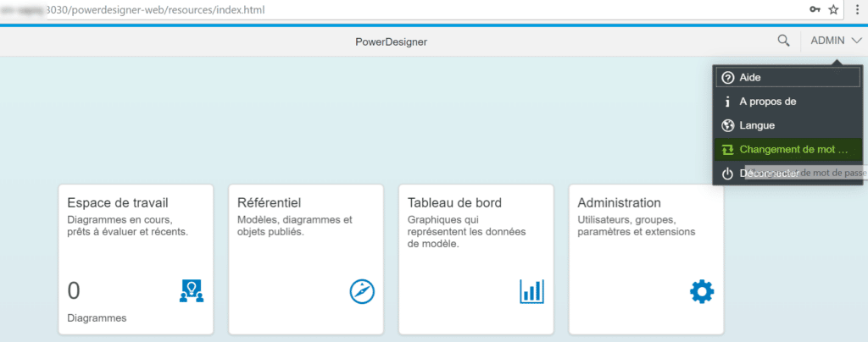This screenshot has height=342, width=868.
Task: Select Aide from the user menu
Action: pyautogui.click(x=788, y=78)
